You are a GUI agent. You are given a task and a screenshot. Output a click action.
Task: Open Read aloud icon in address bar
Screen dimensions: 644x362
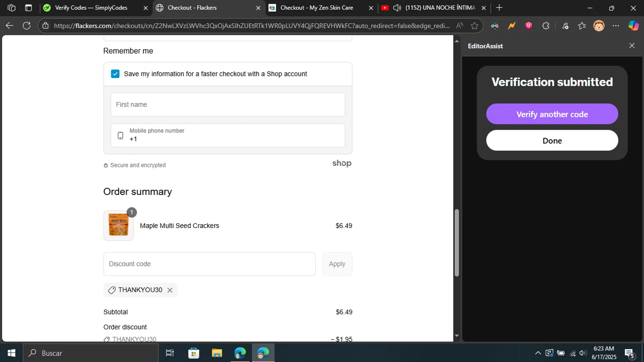coord(459,26)
